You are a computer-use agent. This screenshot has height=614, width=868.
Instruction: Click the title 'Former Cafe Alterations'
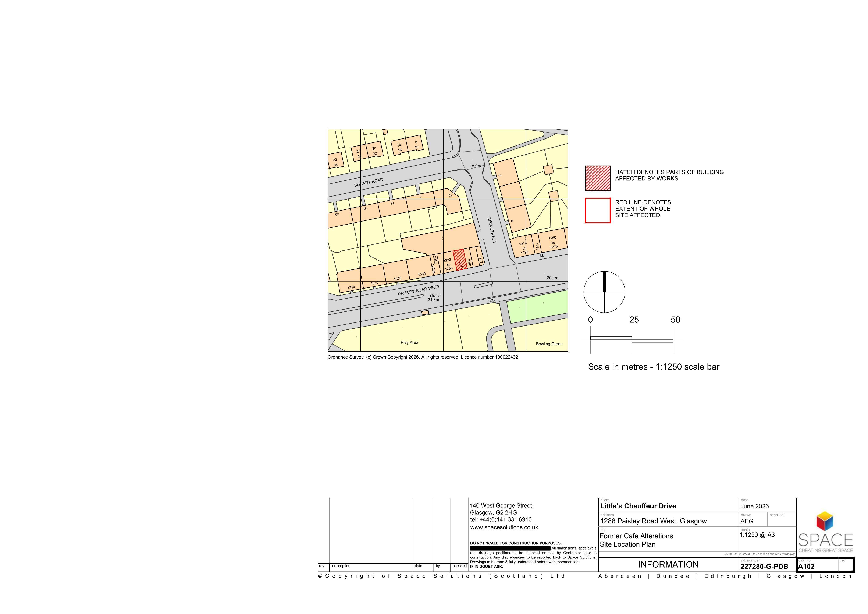tap(636, 536)
